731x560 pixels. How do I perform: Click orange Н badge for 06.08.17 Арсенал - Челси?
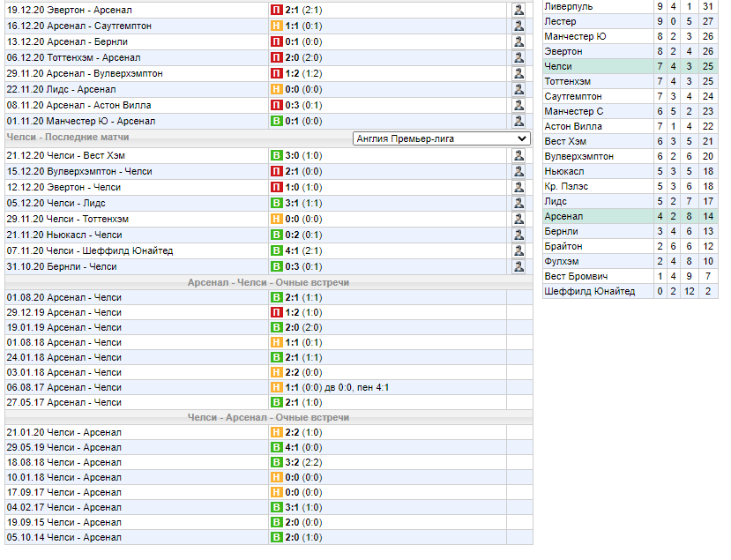(277, 387)
